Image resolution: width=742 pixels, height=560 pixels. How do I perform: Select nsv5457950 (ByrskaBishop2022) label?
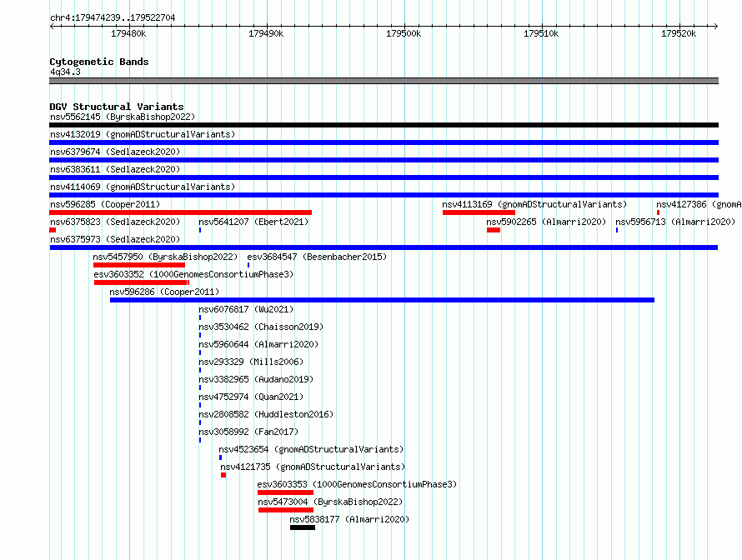point(165,257)
